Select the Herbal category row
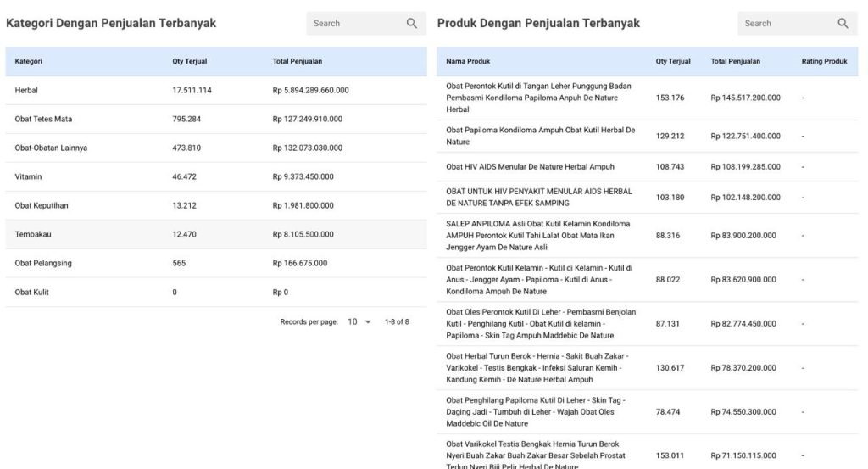This screenshot has width=868, height=469. 216,90
